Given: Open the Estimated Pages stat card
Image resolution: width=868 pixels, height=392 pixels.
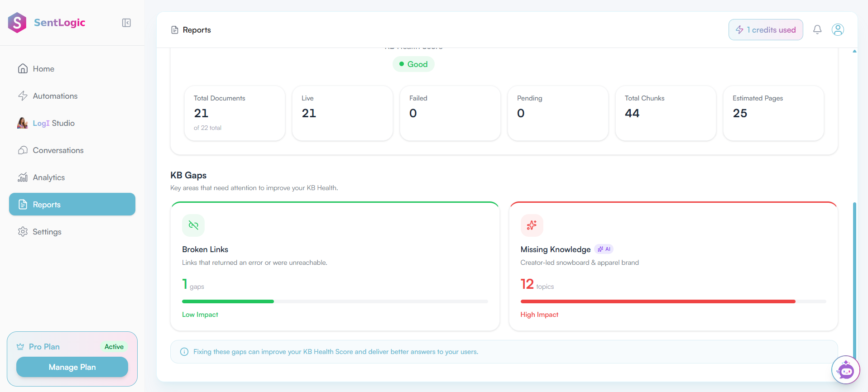Looking at the screenshot, I should point(773,113).
